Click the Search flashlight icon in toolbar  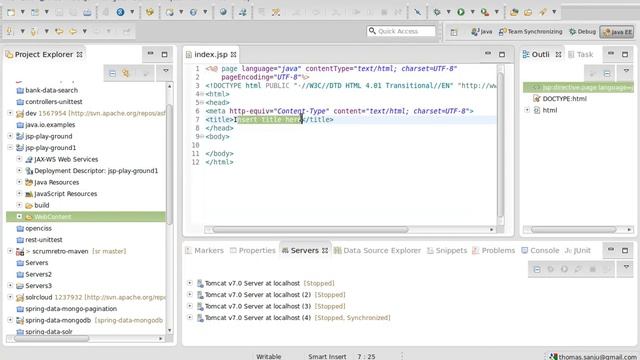coord(542,12)
